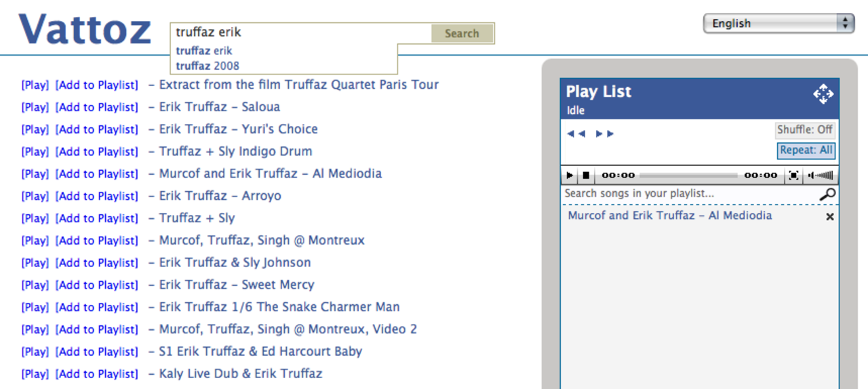
Task: Toggle fullscreen in the media player
Action: pyautogui.click(x=793, y=176)
